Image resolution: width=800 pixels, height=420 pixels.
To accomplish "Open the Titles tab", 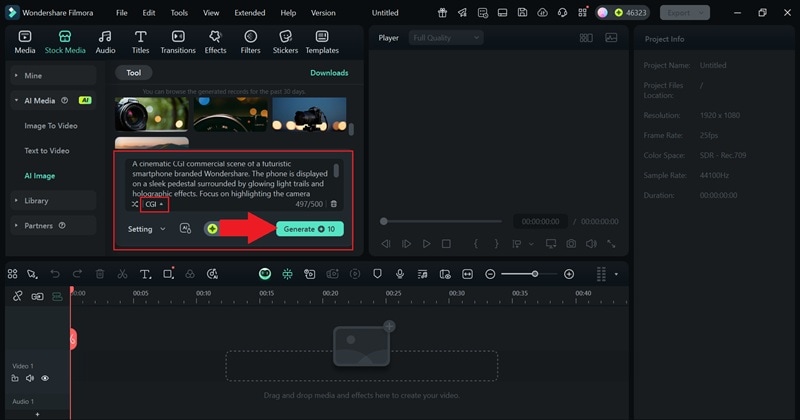I will click(140, 42).
